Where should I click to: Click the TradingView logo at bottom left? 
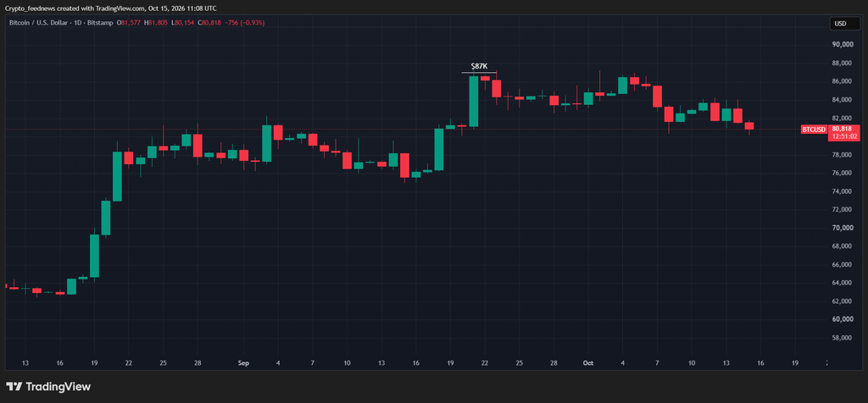coord(48,387)
